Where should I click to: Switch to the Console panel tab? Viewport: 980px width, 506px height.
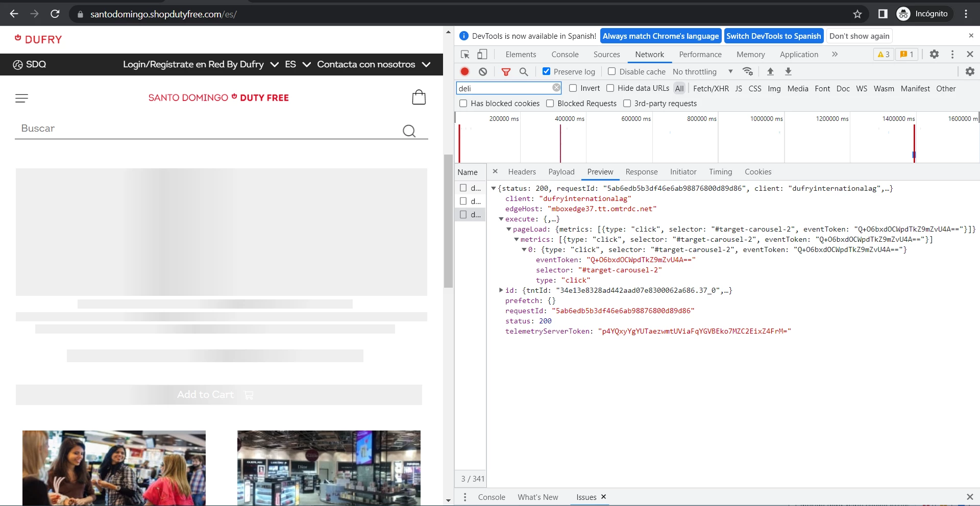(x=565, y=55)
